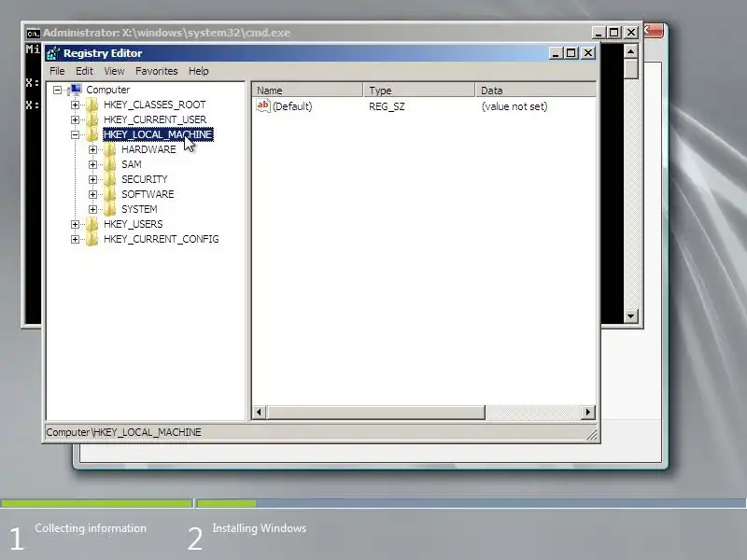Viewport: 747px width, 560px height.
Task: Expand the HKEY_CURRENT_CONFIG node
Action: 76,239
